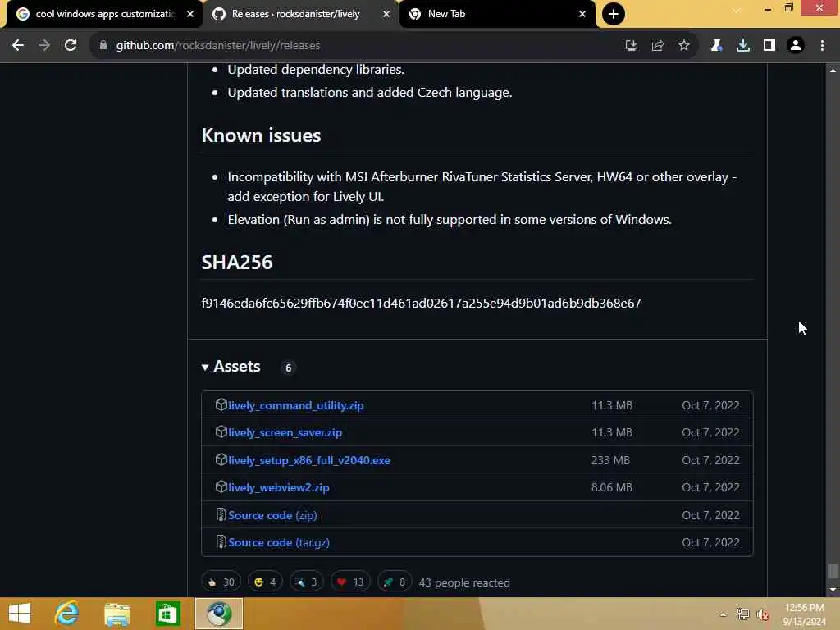
Task: Open Internet Explorer from the taskbar
Action: point(66,614)
